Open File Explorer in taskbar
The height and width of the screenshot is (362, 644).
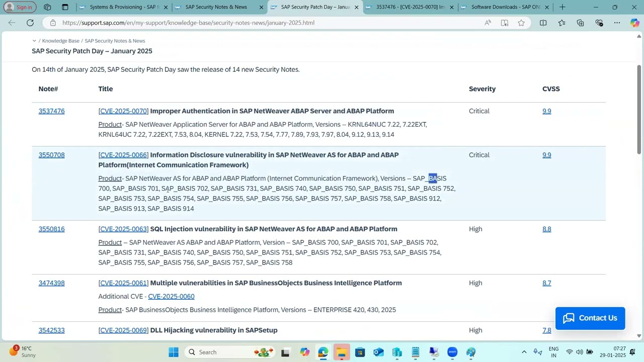click(x=342, y=352)
